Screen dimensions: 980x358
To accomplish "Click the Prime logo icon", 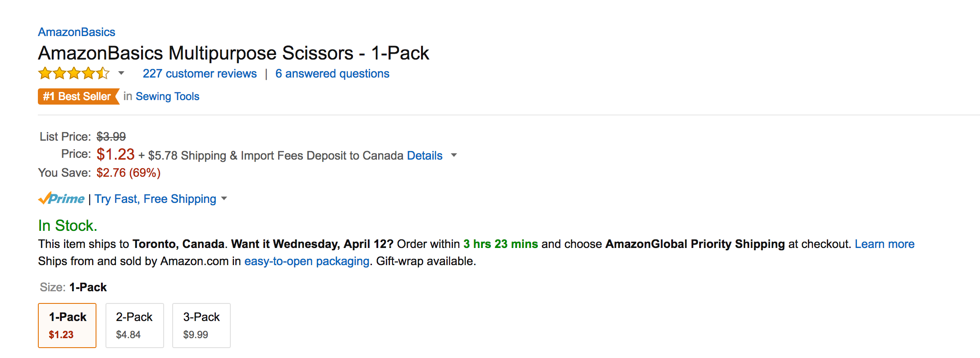I will pos(61,198).
